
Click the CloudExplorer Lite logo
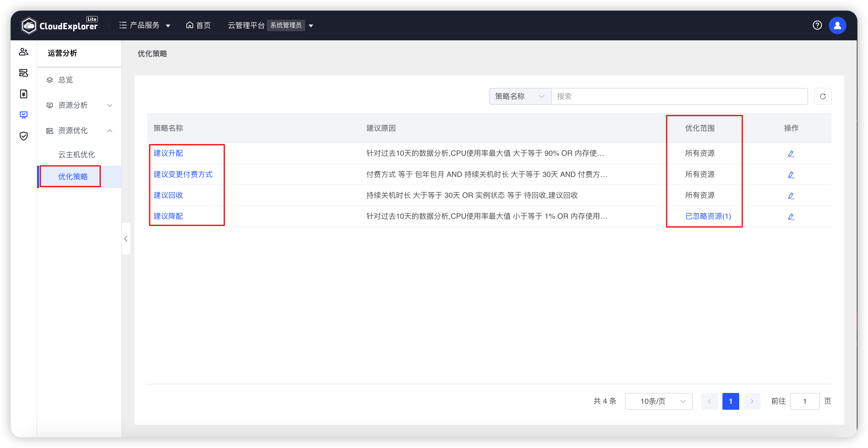[x=59, y=25]
